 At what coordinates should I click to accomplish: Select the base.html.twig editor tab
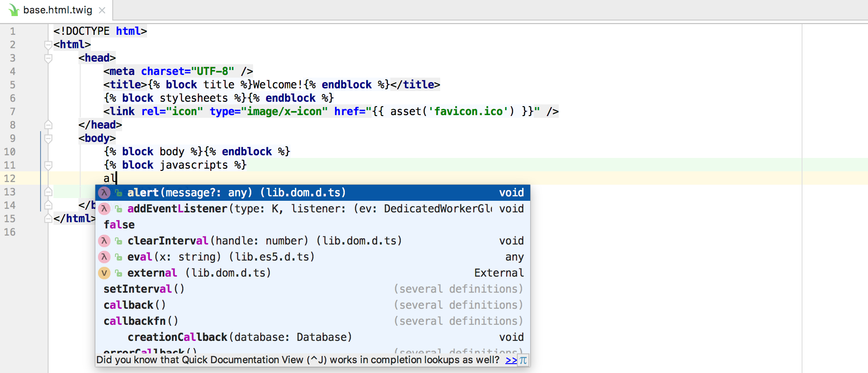[57, 10]
